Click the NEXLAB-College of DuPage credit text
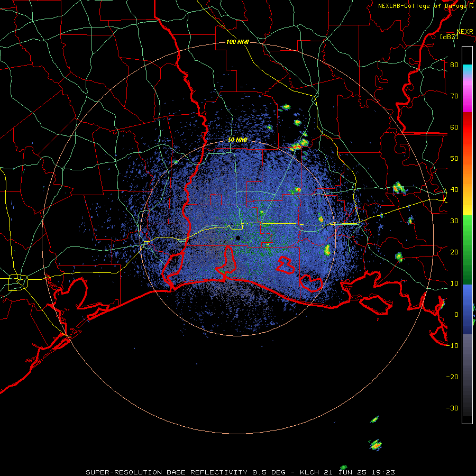This screenshot has width=476, height=476. (x=426, y=6)
